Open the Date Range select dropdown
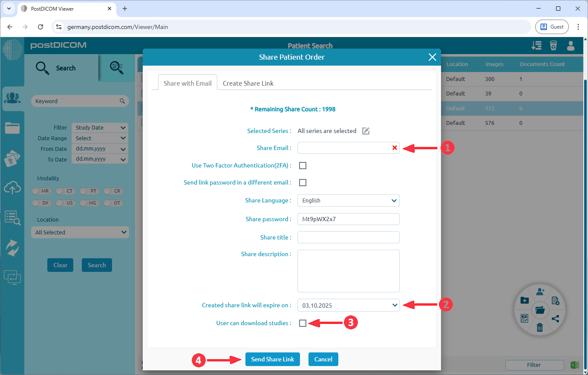This screenshot has width=588, height=375. pos(99,138)
